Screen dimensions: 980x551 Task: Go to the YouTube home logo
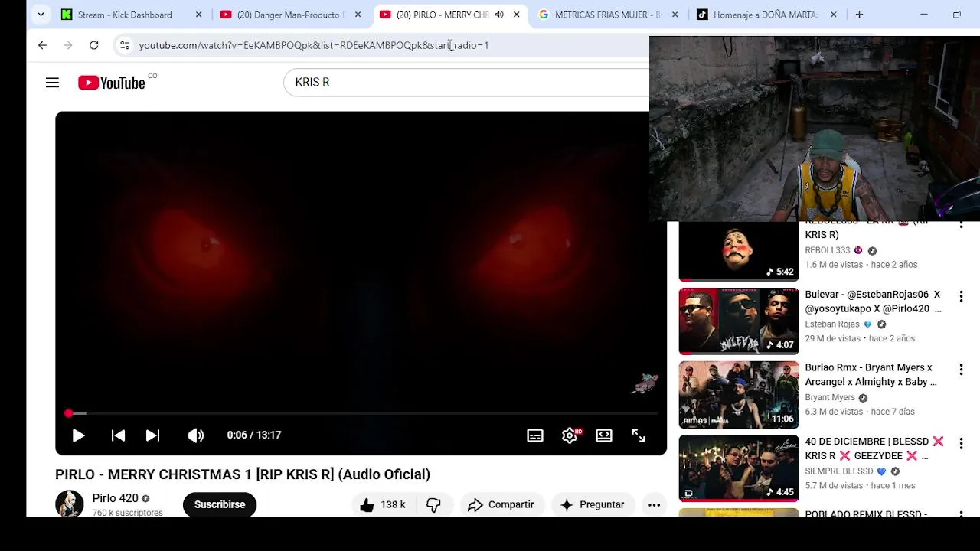(x=112, y=83)
